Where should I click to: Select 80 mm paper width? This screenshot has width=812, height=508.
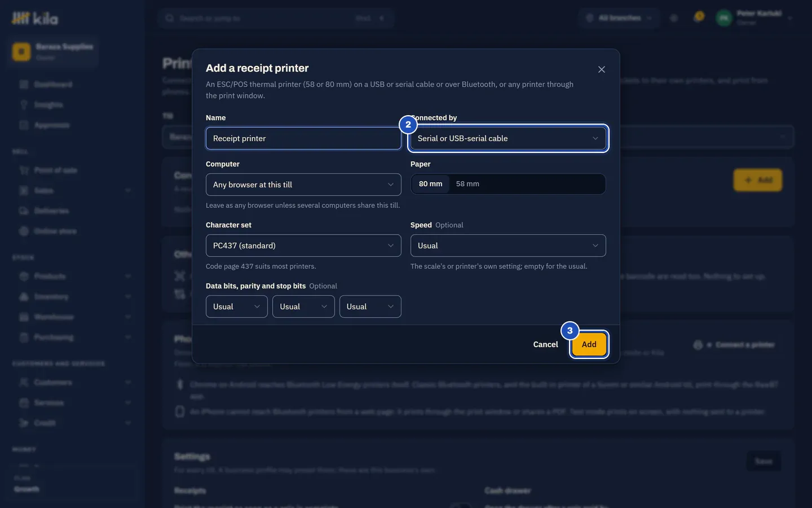(431, 184)
